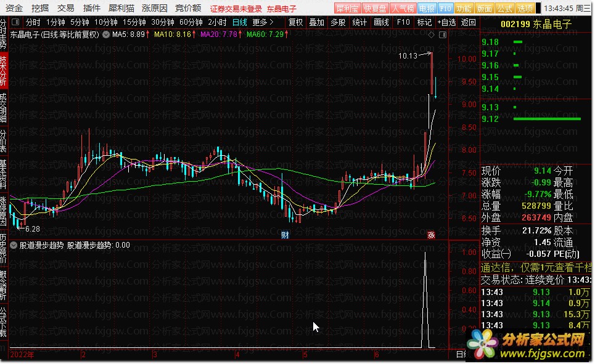Select the 10分钟 period
Image resolution: width=595 pixels, height=364 pixels.
(x=106, y=22)
